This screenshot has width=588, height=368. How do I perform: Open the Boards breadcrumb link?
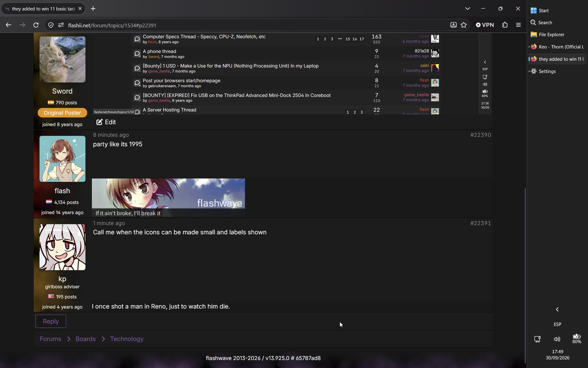85,339
